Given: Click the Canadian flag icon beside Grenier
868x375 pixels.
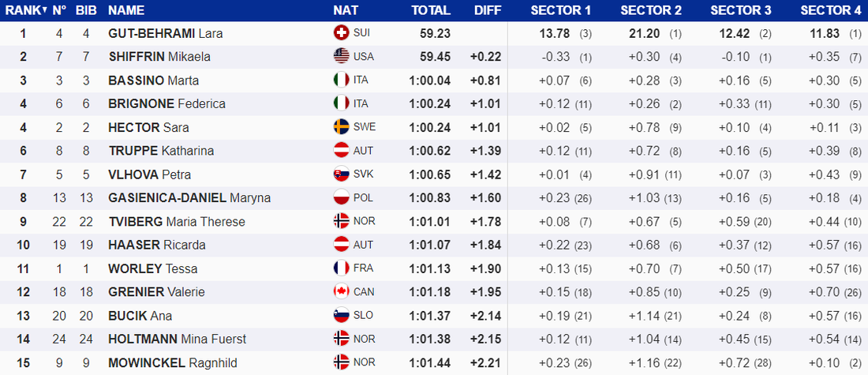Looking at the screenshot, I should pyautogui.click(x=341, y=292).
